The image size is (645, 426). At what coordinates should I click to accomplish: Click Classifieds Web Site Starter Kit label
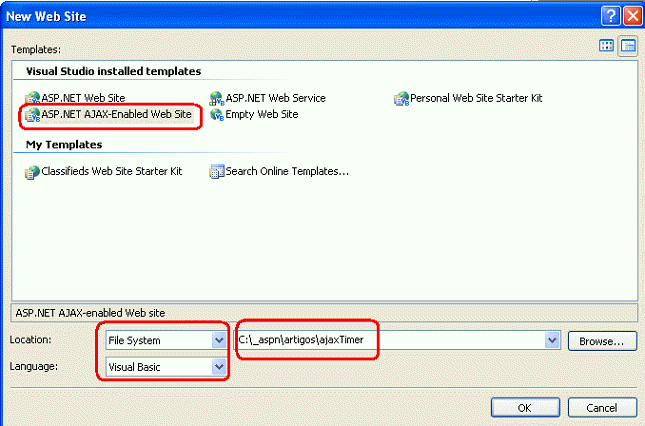(x=111, y=171)
